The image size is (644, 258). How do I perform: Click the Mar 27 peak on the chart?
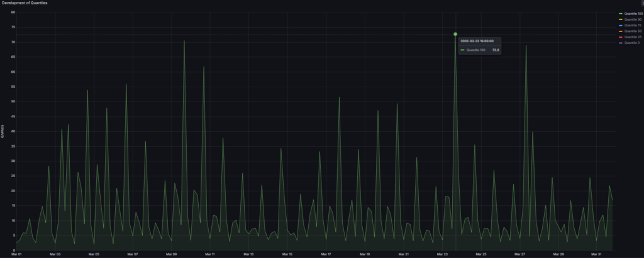(x=526, y=46)
